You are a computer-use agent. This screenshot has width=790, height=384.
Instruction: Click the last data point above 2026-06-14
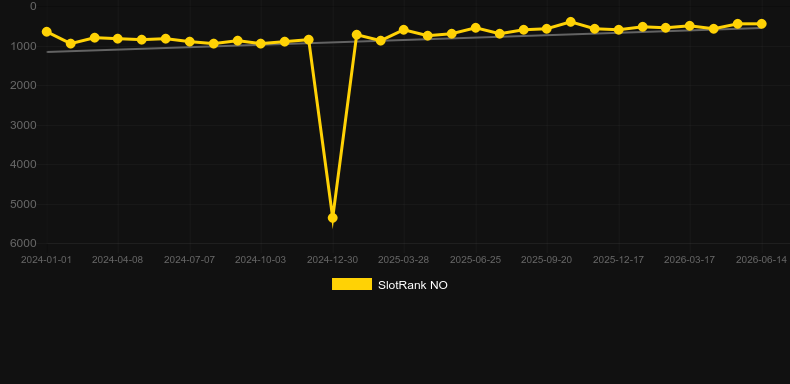click(x=761, y=24)
